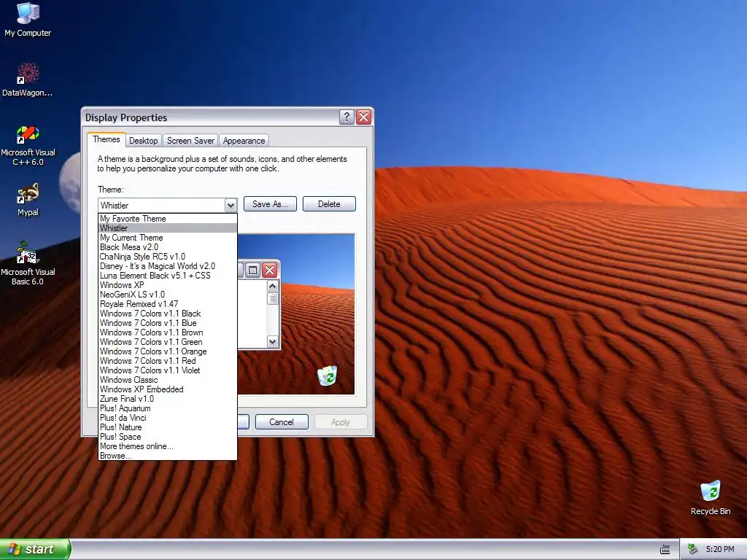Select the Mypal browser icon

coord(28,200)
